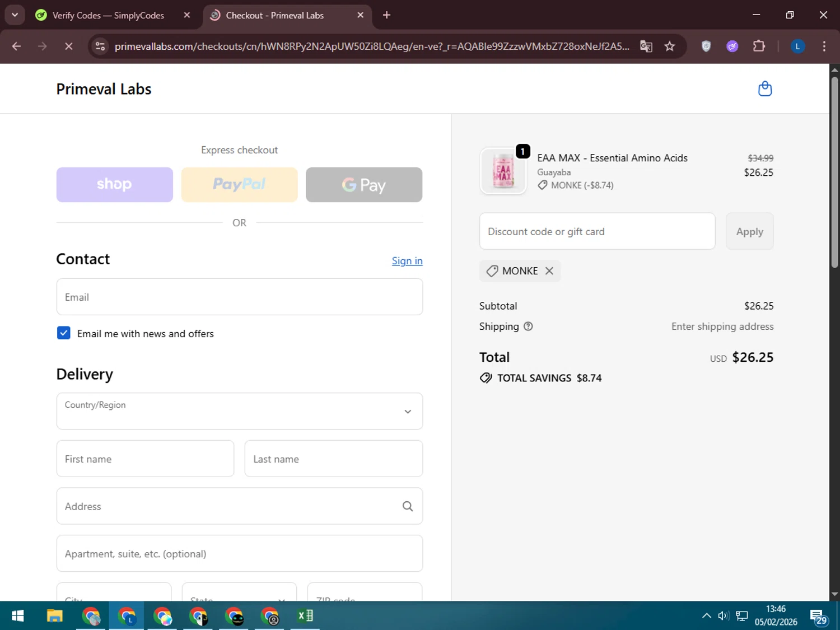Image resolution: width=840 pixels, height=630 pixels.
Task: Go back to the previous page
Action: click(17, 46)
